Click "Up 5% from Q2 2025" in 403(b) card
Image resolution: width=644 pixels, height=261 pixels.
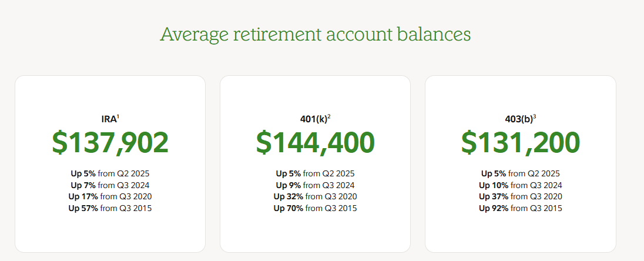(x=520, y=173)
